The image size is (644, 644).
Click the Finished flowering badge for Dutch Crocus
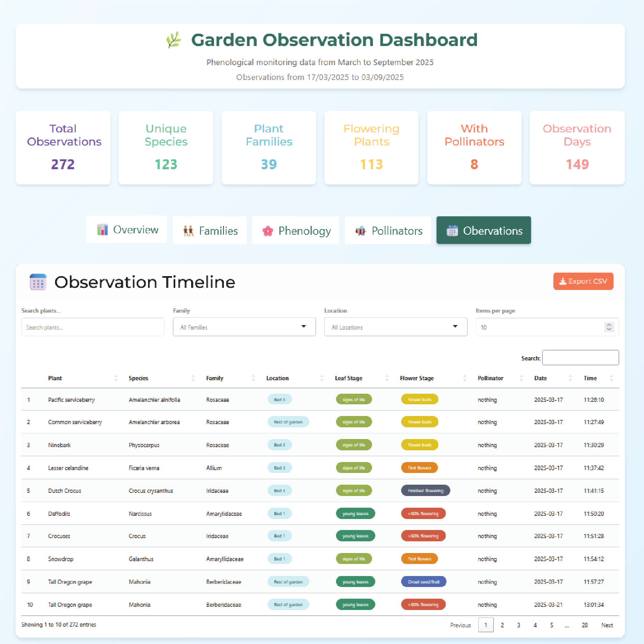click(x=425, y=491)
